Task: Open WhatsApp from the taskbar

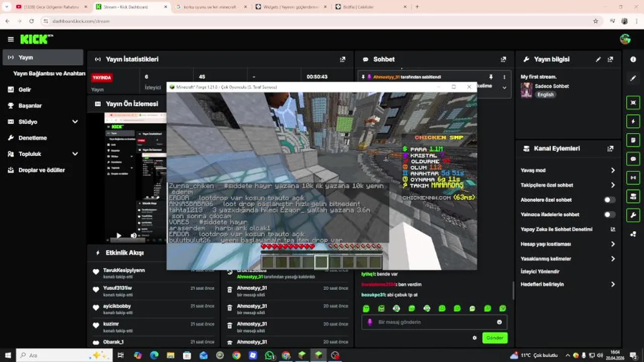Action: 270,355
